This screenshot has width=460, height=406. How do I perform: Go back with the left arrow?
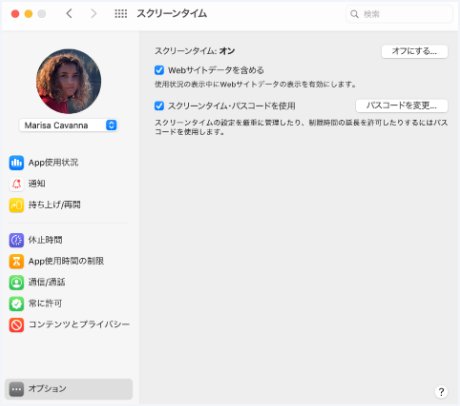tap(69, 14)
